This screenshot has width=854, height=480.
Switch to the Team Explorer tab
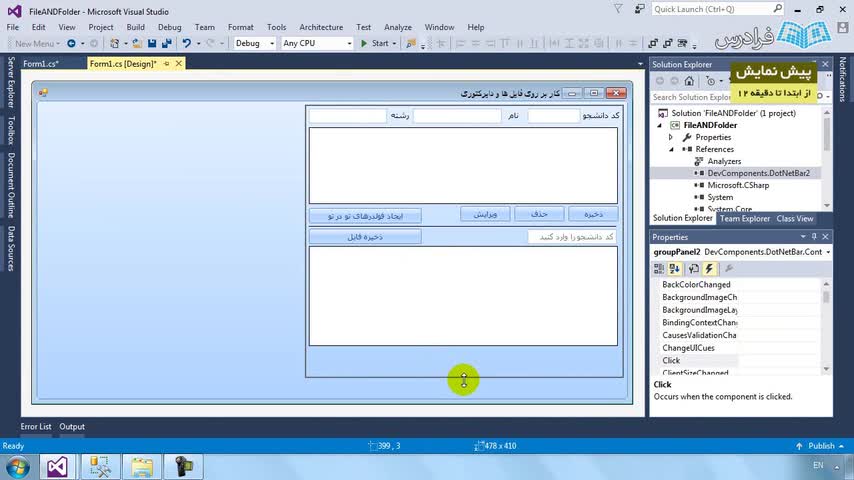click(x=745, y=218)
